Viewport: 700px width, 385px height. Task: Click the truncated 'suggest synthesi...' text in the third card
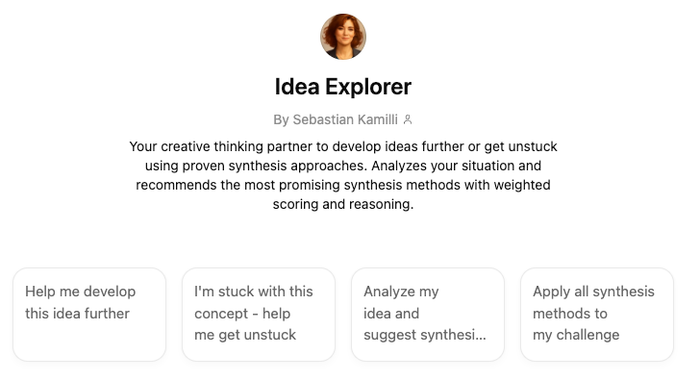click(x=425, y=335)
